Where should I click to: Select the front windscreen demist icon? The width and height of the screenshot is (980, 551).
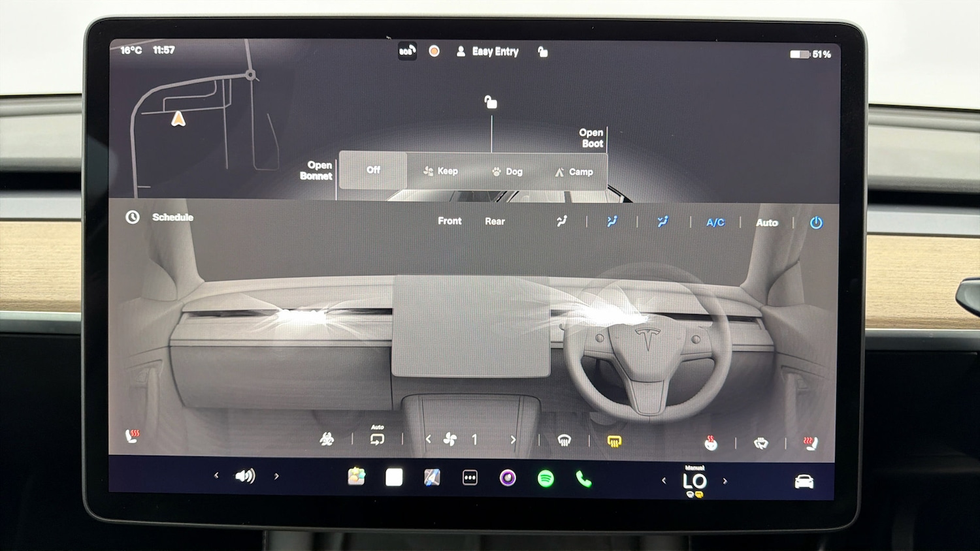tap(563, 439)
